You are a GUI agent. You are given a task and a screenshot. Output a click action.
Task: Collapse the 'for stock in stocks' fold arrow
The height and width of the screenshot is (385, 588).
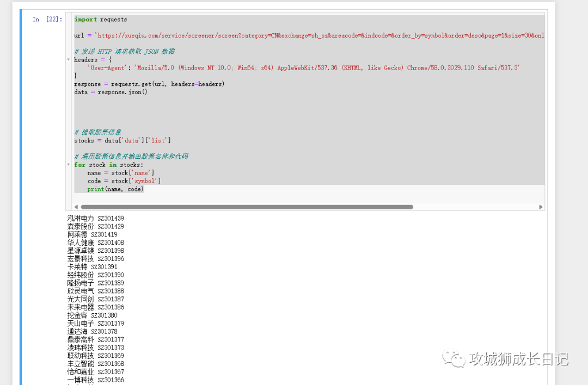point(69,165)
